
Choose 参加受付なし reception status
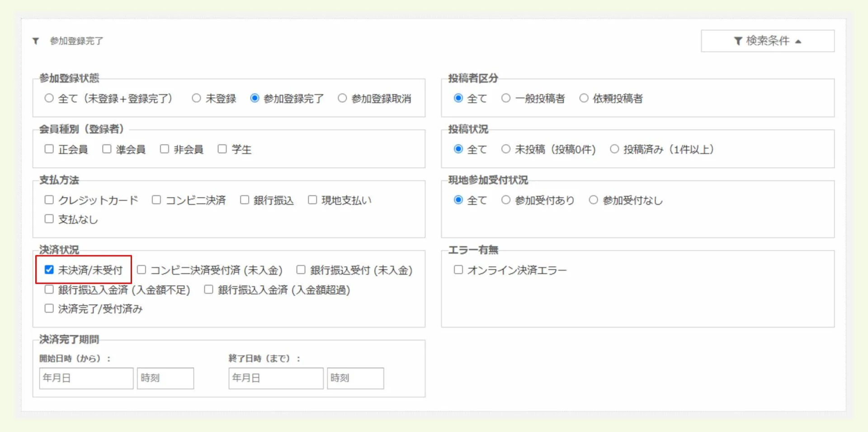593,200
